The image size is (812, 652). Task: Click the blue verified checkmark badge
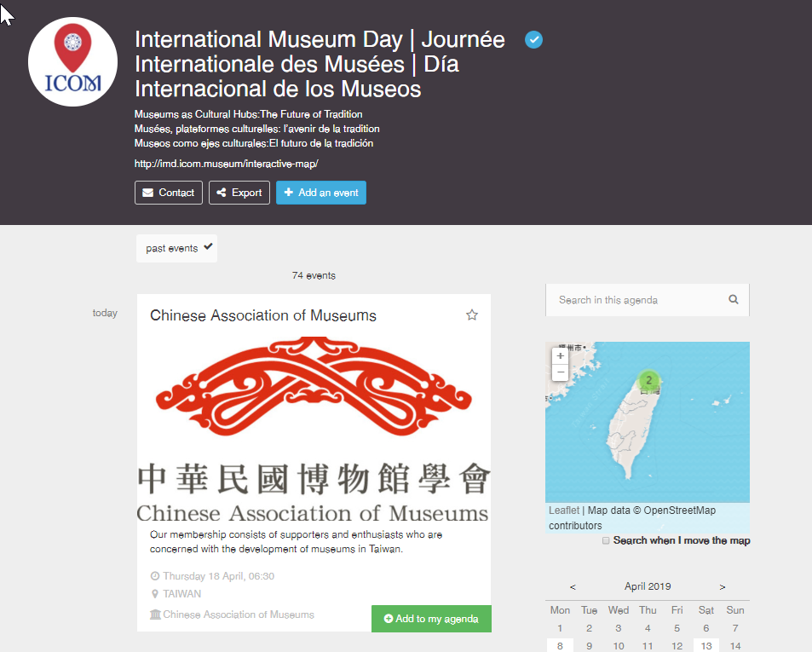pos(533,39)
